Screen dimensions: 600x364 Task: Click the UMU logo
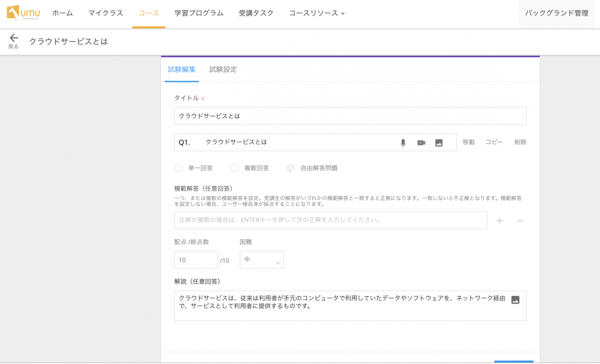click(x=23, y=13)
